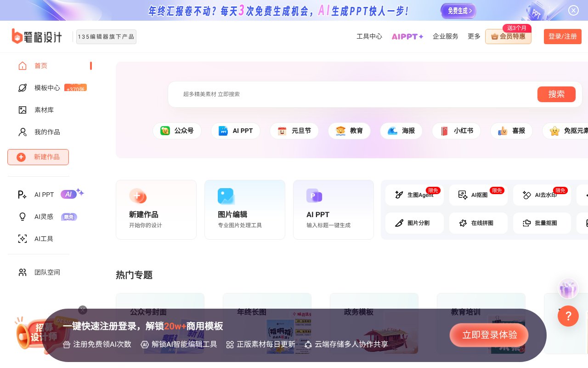Image resolution: width=588 pixels, height=368 pixels.
Task: Select the 海报 poster category icon
Action: click(x=401, y=131)
